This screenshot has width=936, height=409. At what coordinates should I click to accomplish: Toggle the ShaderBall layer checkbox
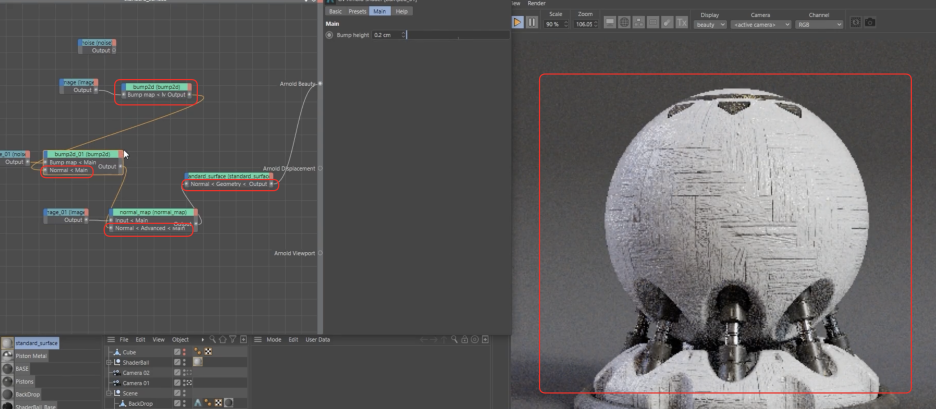(x=177, y=362)
